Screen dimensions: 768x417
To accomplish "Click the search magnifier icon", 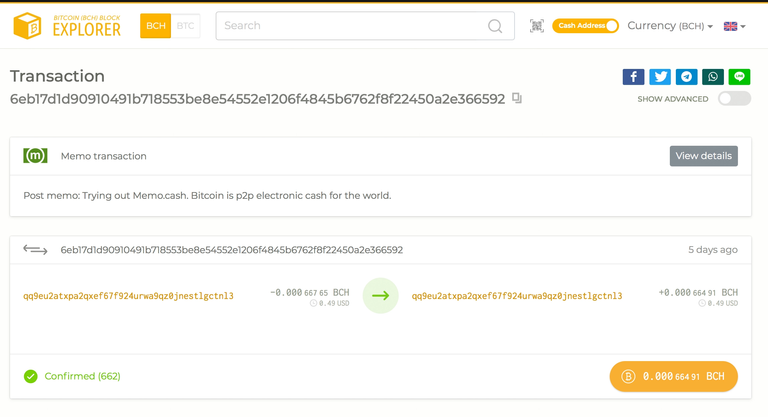I will click(x=495, y=26).
